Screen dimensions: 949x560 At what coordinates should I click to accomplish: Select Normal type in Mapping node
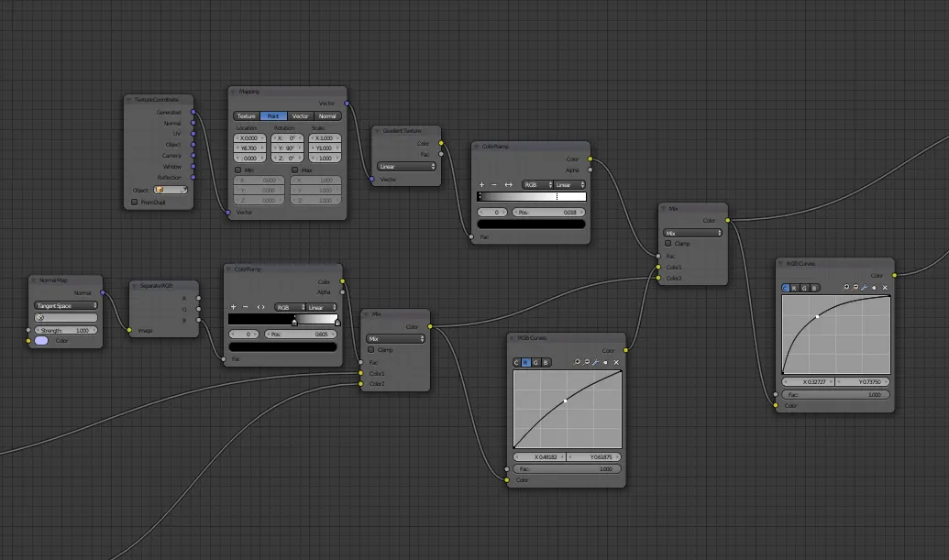327,116
